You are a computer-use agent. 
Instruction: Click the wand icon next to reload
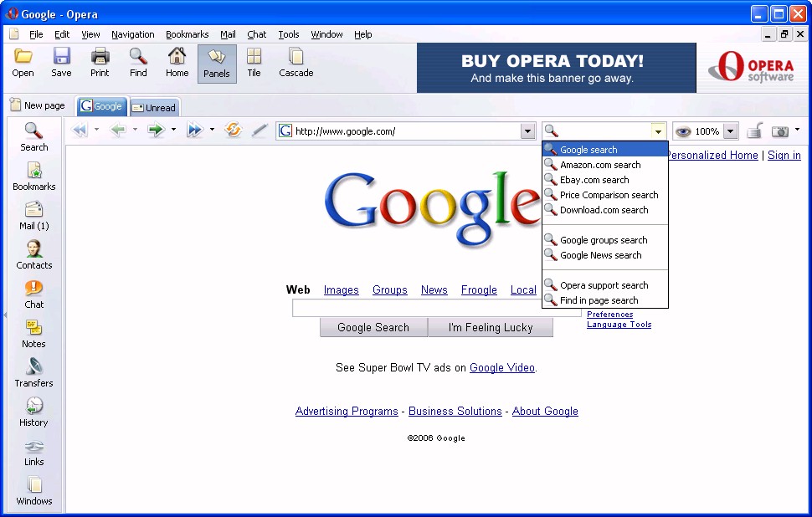coord(260,131)
